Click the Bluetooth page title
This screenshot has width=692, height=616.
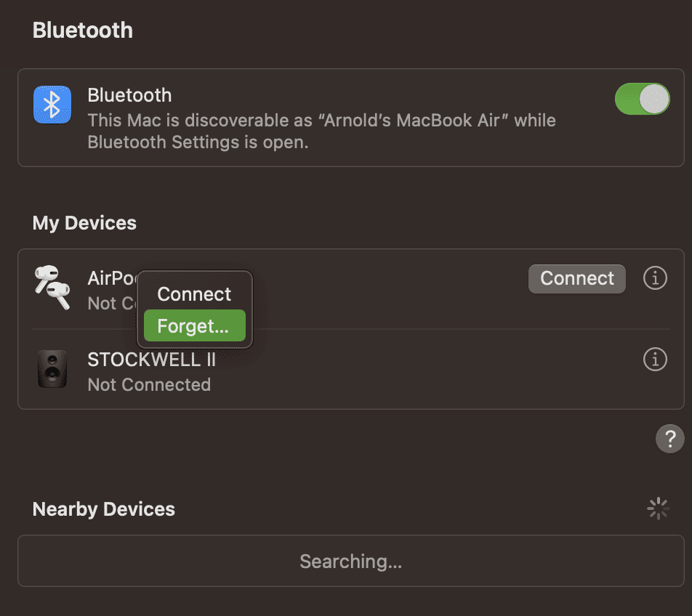click(83, 31)
